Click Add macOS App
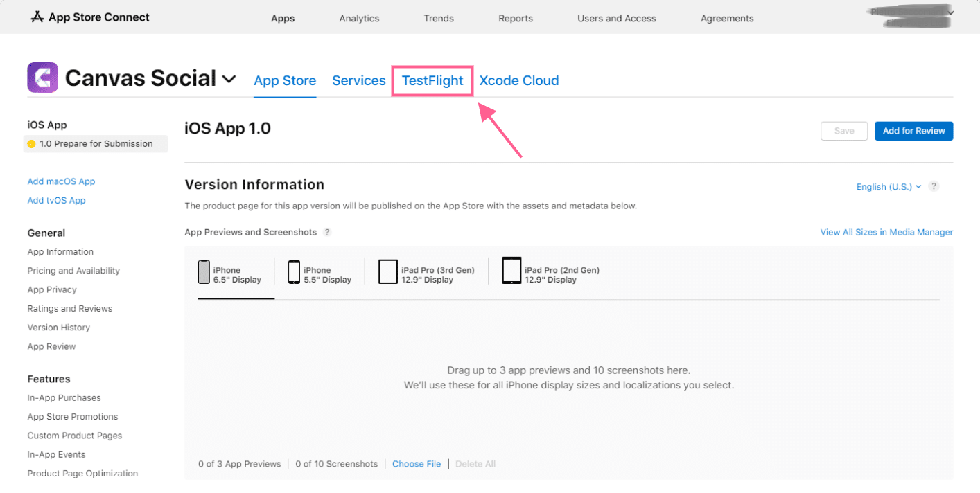980x493 pixels. [61, 181]
